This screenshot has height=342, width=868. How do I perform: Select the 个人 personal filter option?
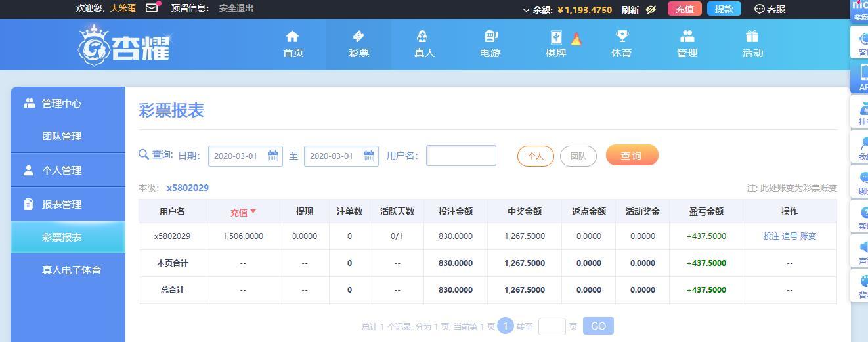click(x=536, y=156)
